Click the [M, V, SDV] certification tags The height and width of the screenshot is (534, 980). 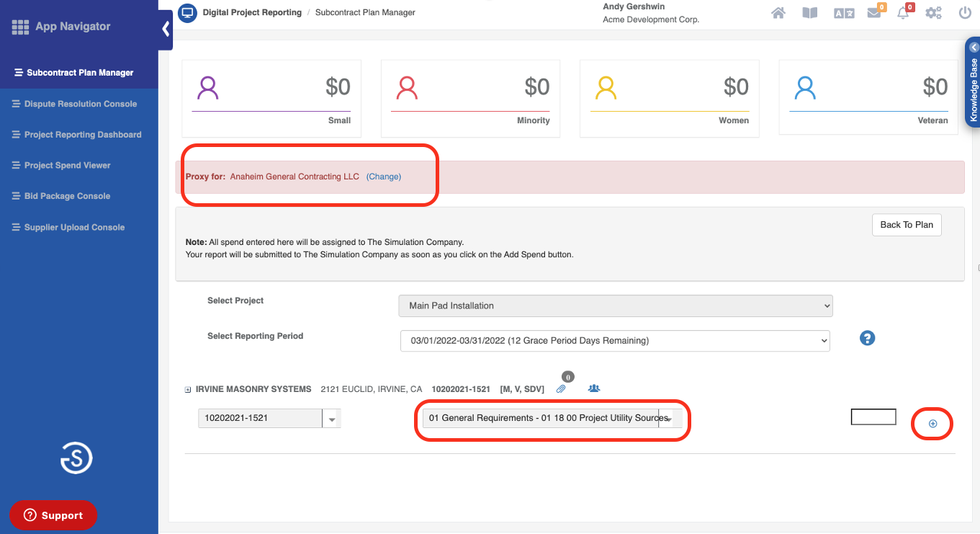[522, 389]
